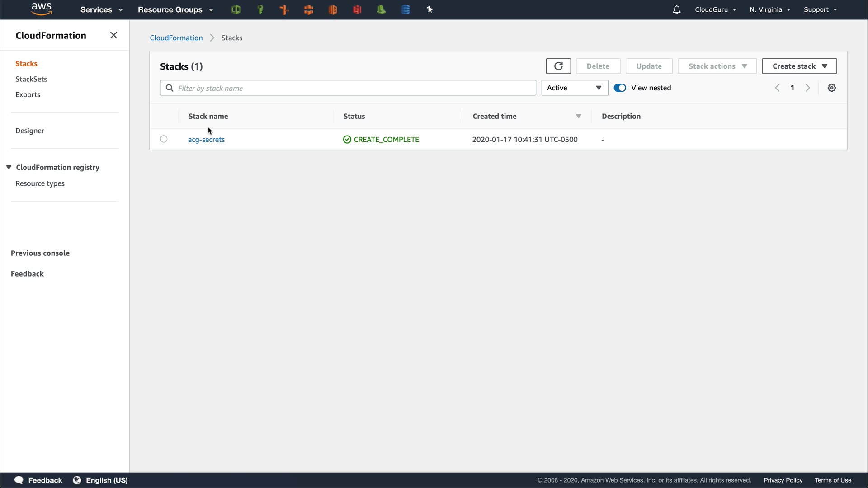Open the N. Virginia region menu
Image resolution: width=868 pixels, height=488 pixels.
[769, 9]
